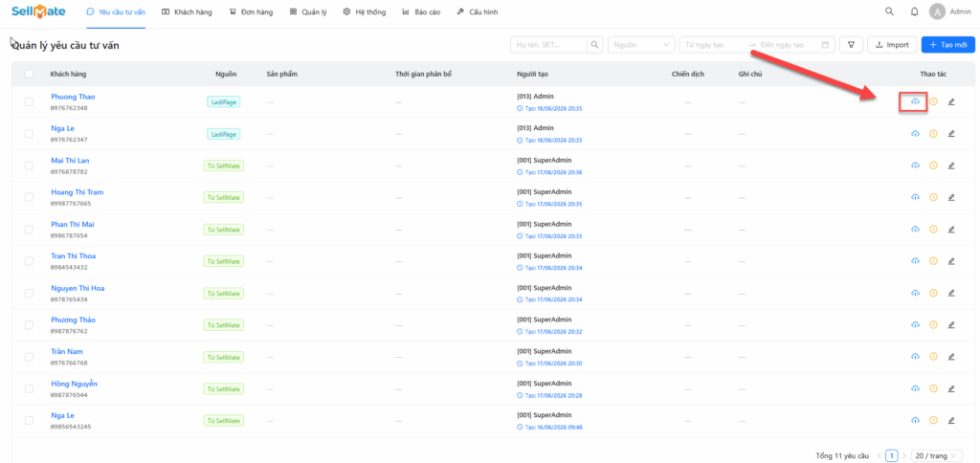Image resolution: width=980 pixels, height=463 pixels.
Task: Edit the Phuong Thao 0976762348 request
Action: (951, 101)
